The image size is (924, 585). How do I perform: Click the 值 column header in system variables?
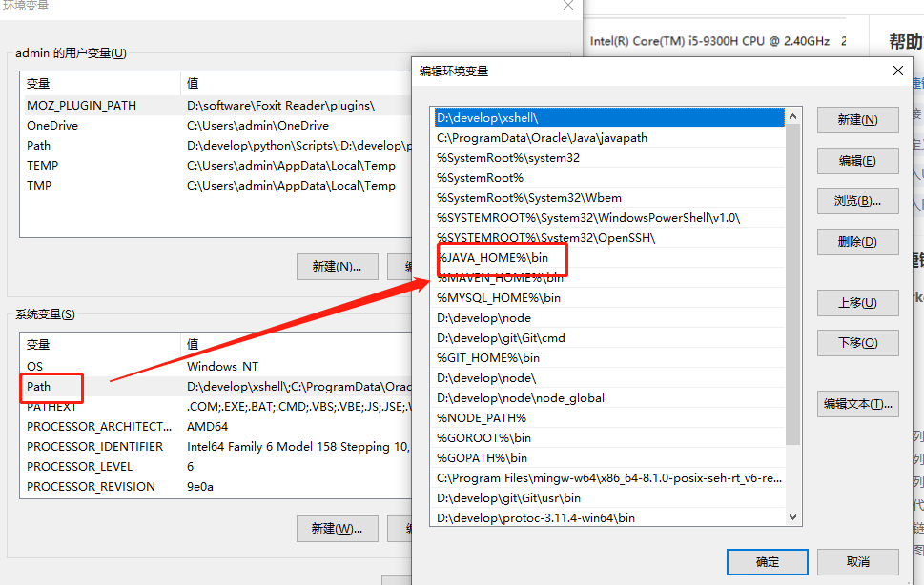click(296, 344)
